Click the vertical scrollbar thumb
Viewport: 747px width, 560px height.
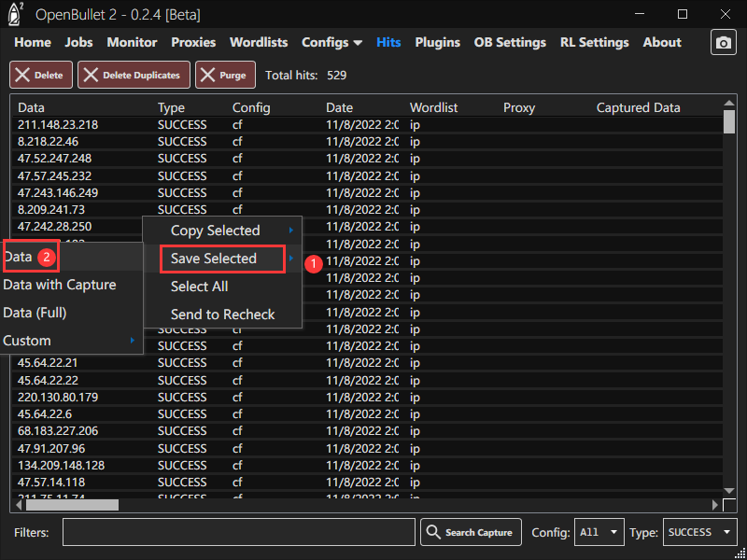tap(729, 122)
